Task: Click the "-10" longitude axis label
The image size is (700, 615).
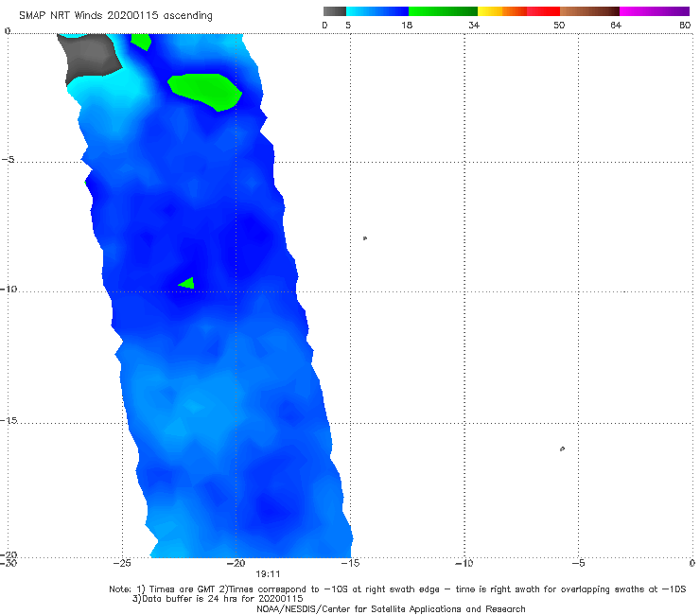Action: 464,563
